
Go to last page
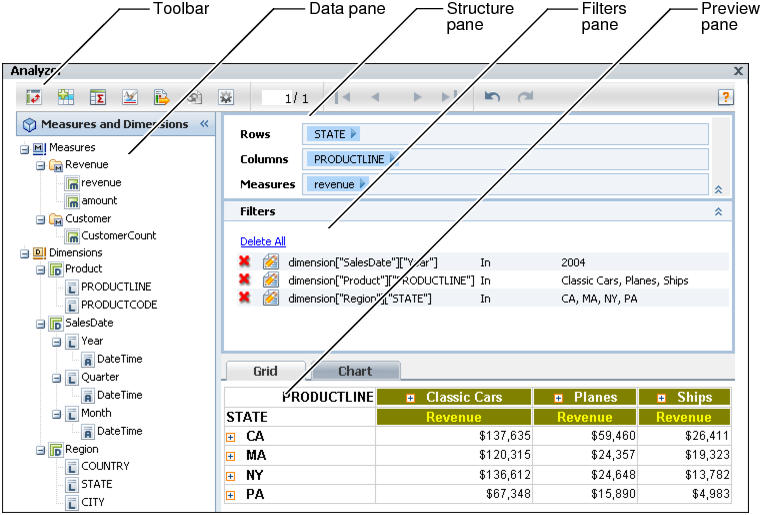(449, 97)
